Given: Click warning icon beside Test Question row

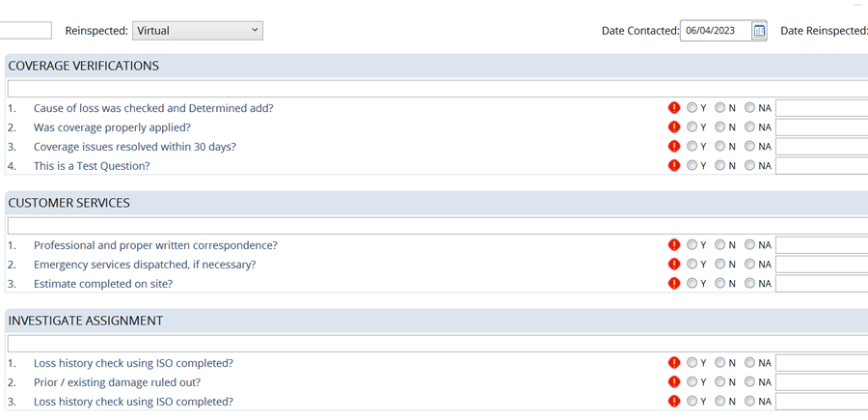Looking at the screenshot, I should pos(674,166).
